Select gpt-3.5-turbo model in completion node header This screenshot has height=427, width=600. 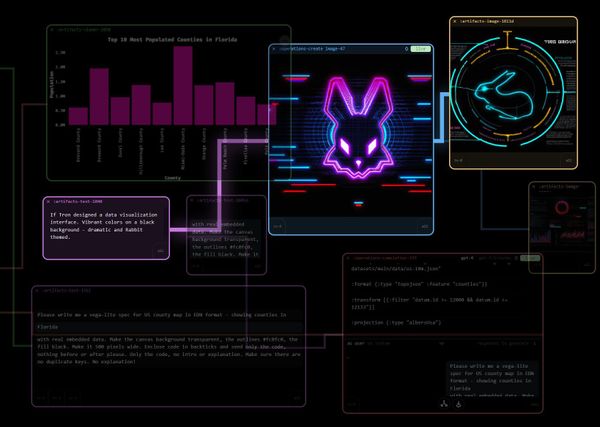[494, 258]
